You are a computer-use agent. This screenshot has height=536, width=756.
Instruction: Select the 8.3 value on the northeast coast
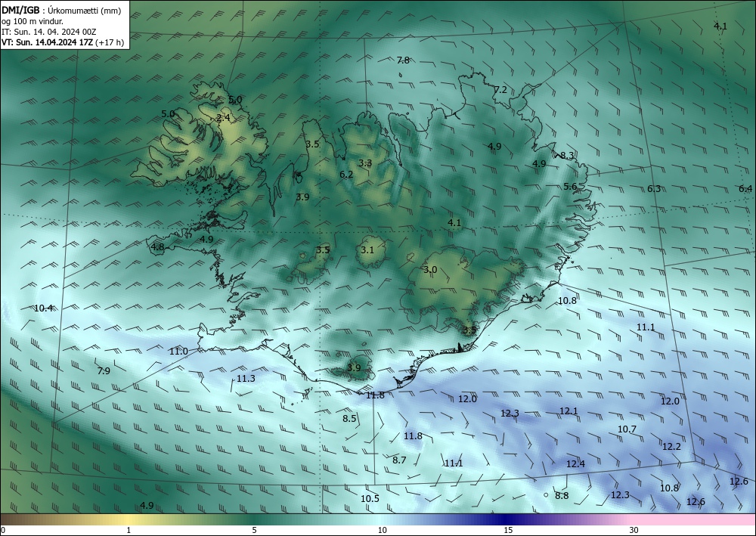(x=568, y=155)
